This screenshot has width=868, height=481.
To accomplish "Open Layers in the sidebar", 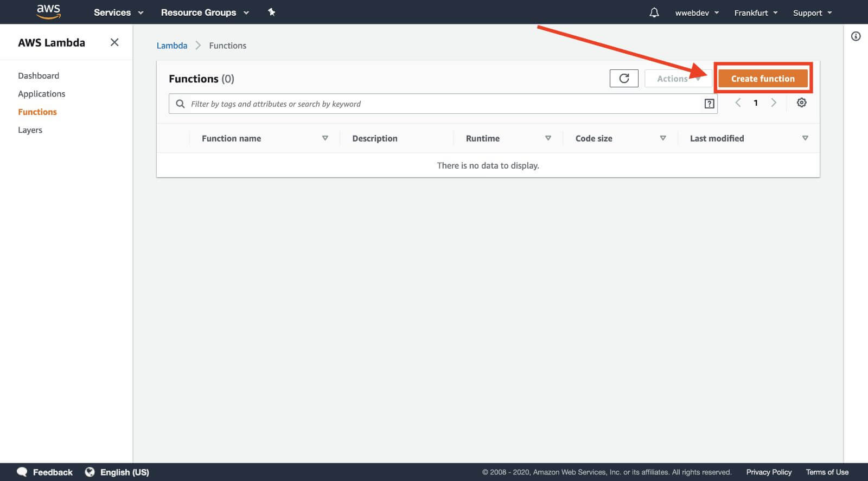I will pos(30,130).
